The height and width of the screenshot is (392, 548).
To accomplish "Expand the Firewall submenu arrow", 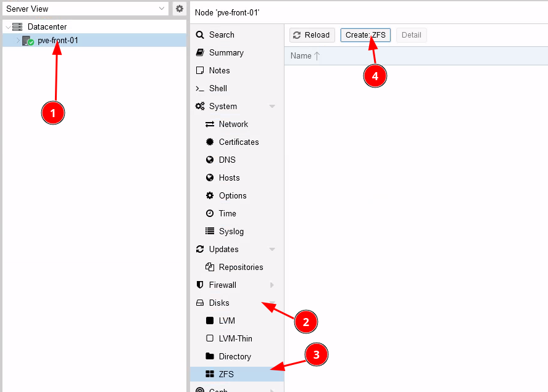I will click(272, 285).
